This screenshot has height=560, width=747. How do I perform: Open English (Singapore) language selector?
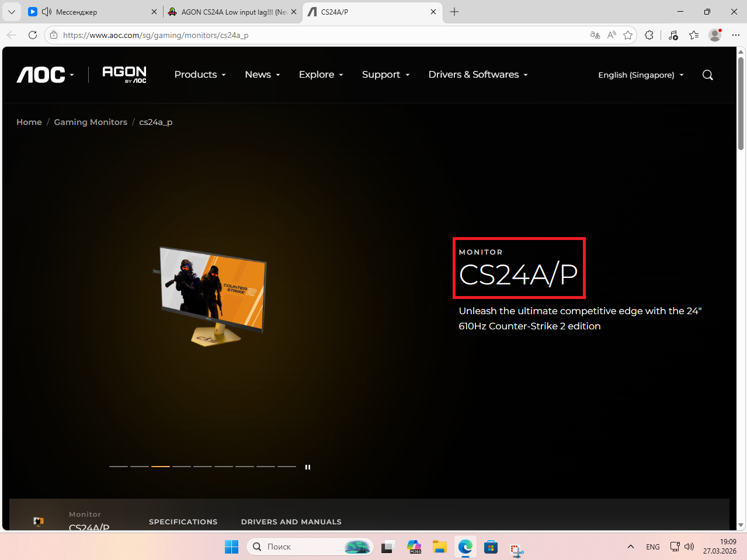641,75
